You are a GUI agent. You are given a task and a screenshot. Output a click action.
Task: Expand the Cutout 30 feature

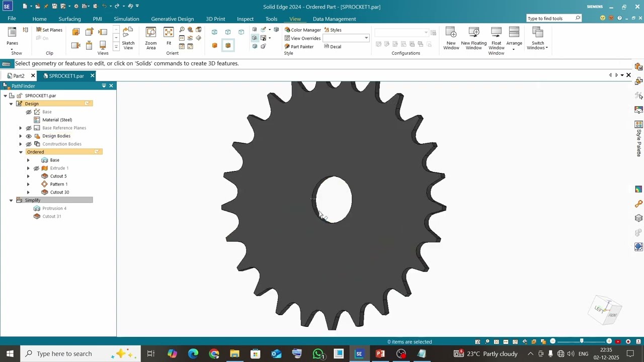28,192
